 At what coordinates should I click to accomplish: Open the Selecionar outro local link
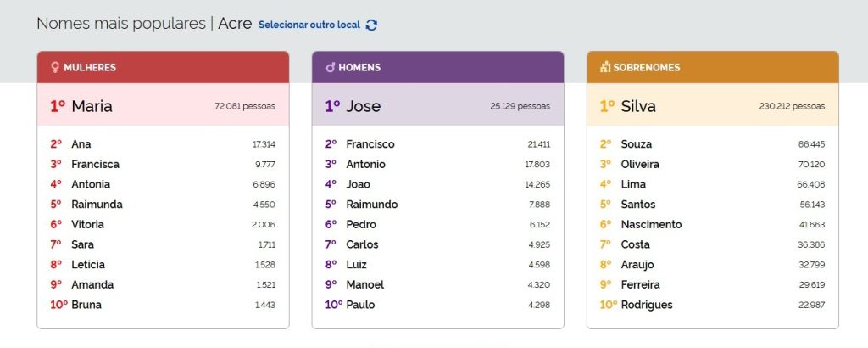pyautogui.click(x=309, y=25)
